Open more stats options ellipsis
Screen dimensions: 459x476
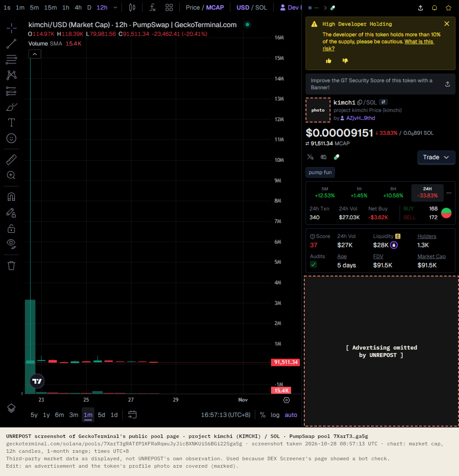(449, 193)
